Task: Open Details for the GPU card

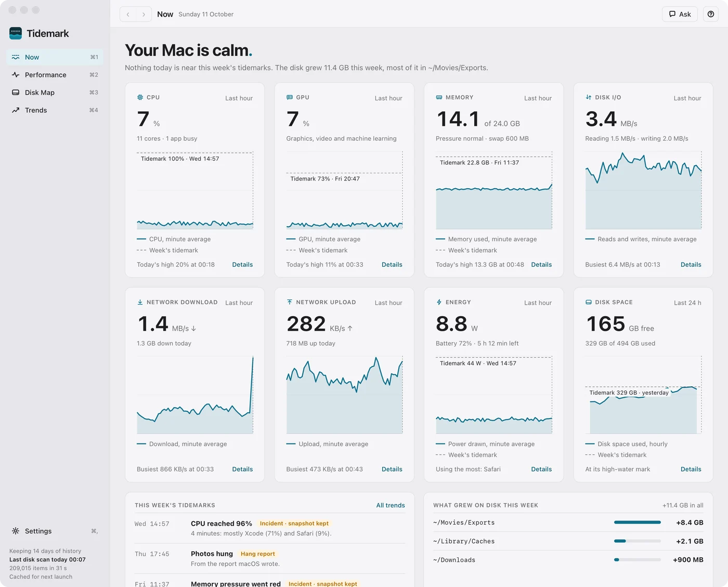Action: click(x=392, y=265)
